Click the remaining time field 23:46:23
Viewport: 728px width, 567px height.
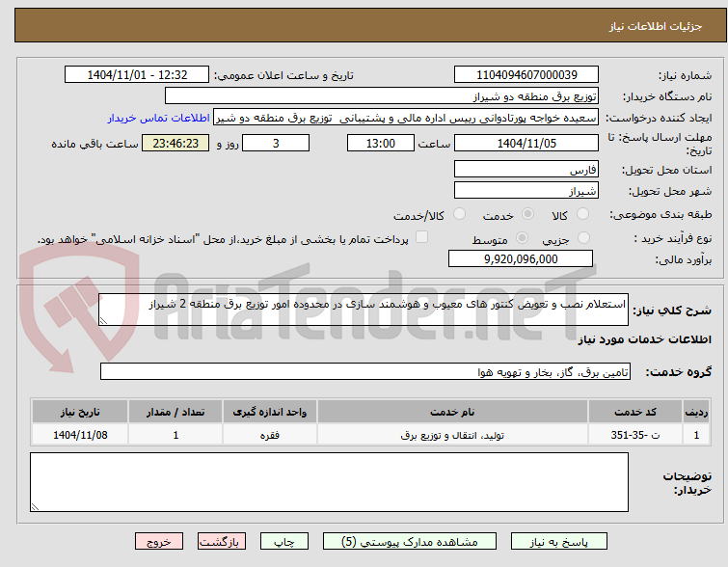coord(175,143)
